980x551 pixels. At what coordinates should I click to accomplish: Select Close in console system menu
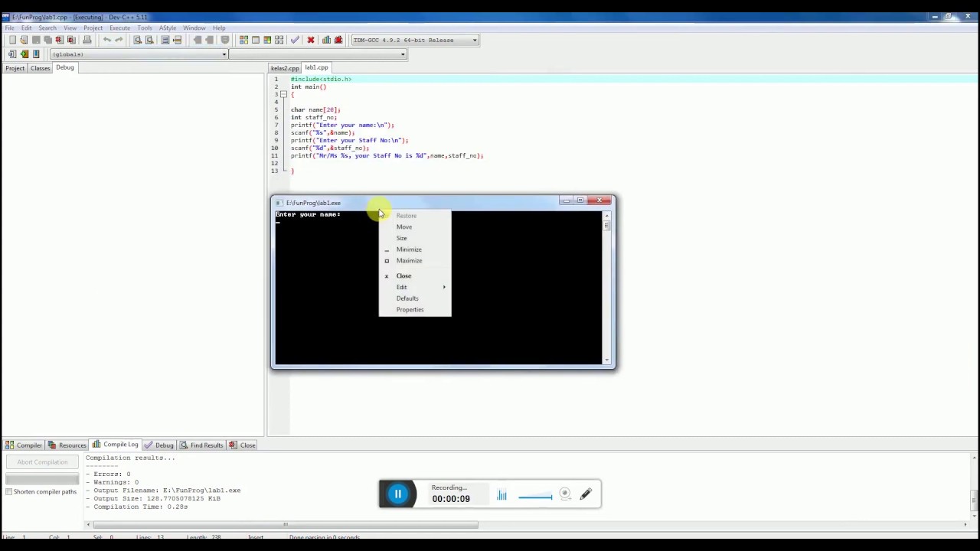click(x=415, y=275)
